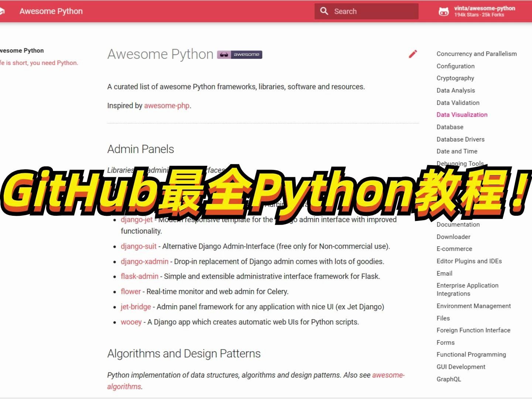Open the awesome-algorithms link
The width and height of the screenshot is (532, 399).
pyautogui.click(x=256, y=381)
